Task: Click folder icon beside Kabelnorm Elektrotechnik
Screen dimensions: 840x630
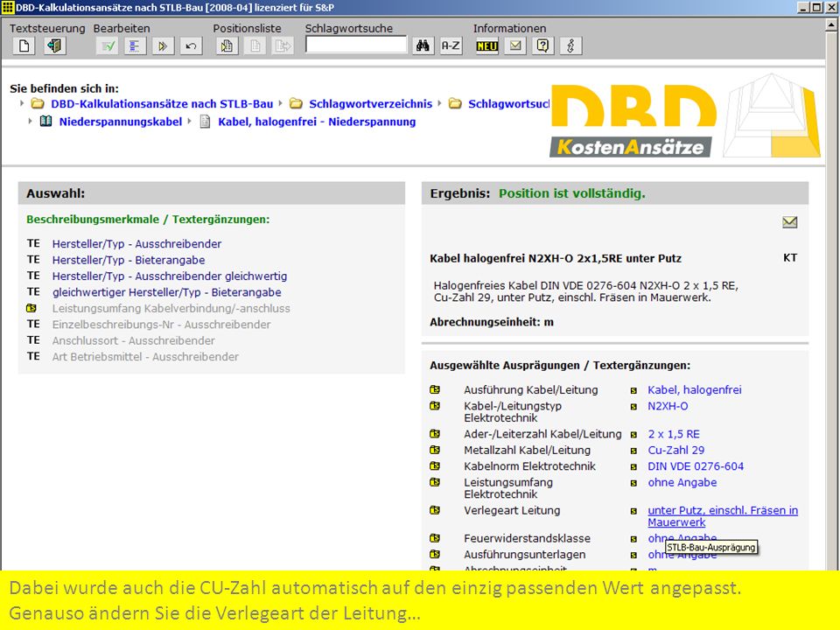Action: click(435, 465)
